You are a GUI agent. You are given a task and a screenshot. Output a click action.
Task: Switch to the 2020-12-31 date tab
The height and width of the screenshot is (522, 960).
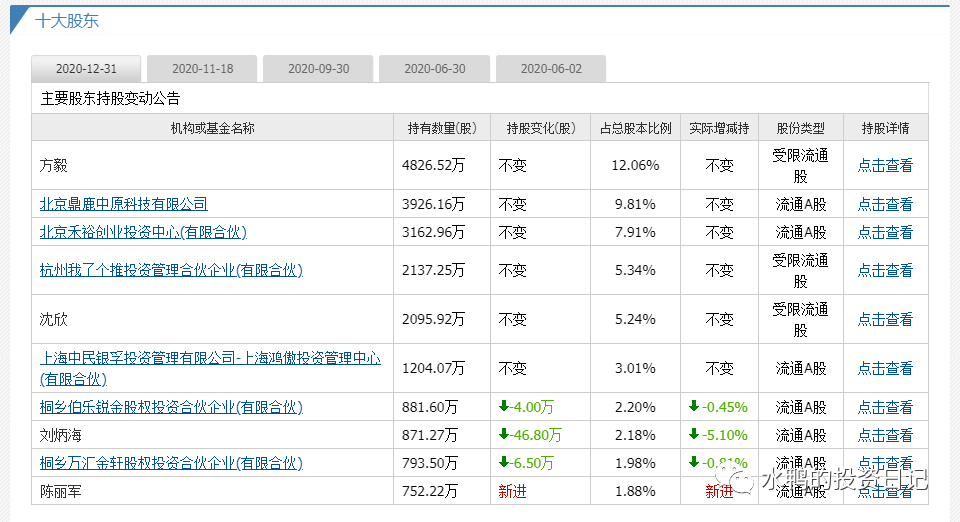point(86,69)
